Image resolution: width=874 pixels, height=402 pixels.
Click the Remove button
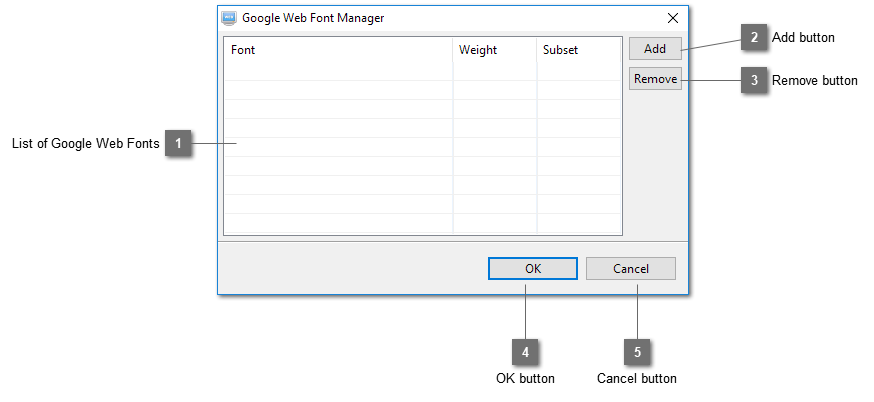(x=655, y=79)
